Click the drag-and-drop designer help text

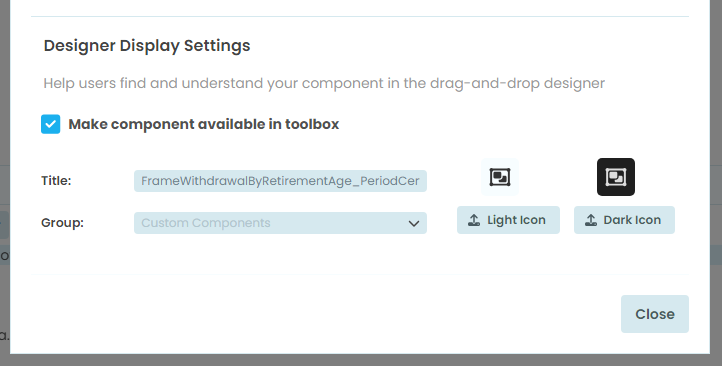pos(324,83)
